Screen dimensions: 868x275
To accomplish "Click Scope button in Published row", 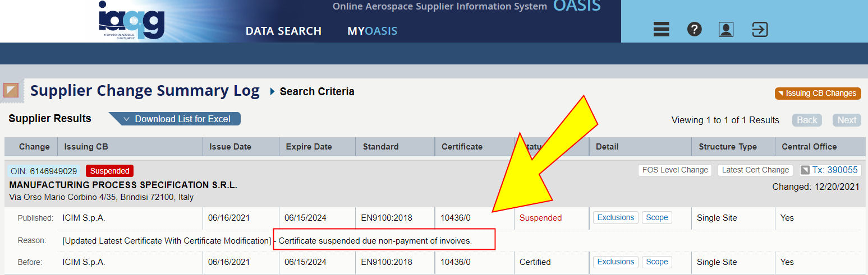I will [x=656, y=218].
